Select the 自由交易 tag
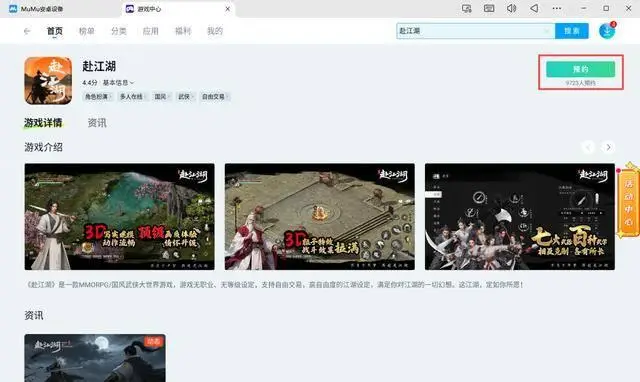Screen dimensions: 640x382 pos(215,97)
